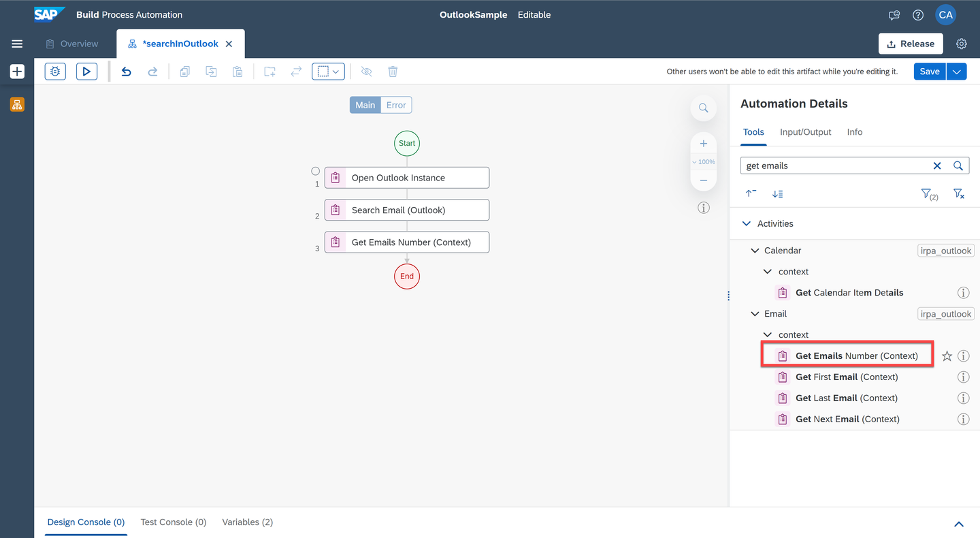Image resolution: width=980 pixels, height=538 pixels.
Task: Click the canvas information icon
Action: tap(704, 208)
